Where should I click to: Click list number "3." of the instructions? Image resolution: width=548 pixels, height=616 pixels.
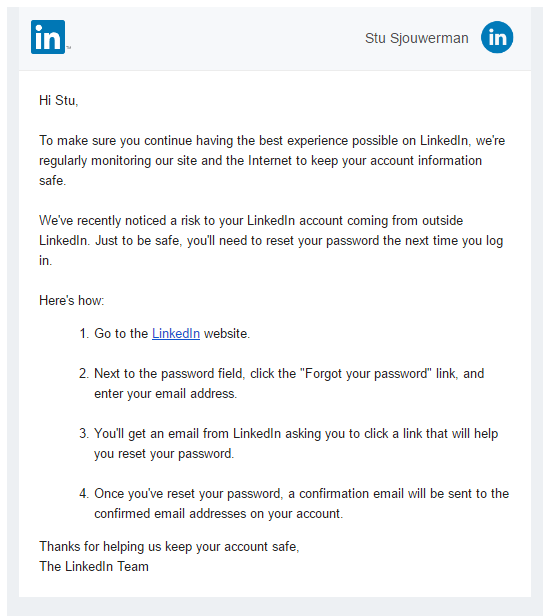pos(84,434)
